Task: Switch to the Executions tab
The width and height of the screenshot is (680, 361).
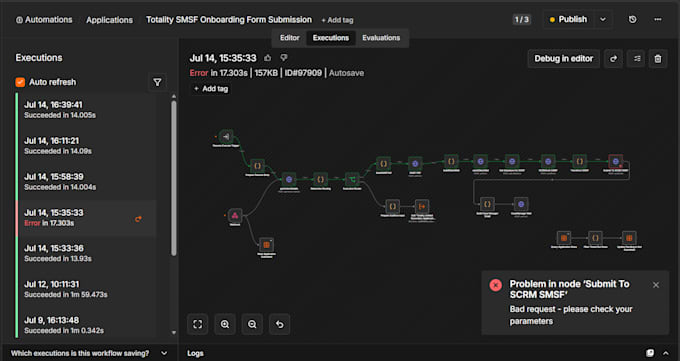Action: coord(331,38)
